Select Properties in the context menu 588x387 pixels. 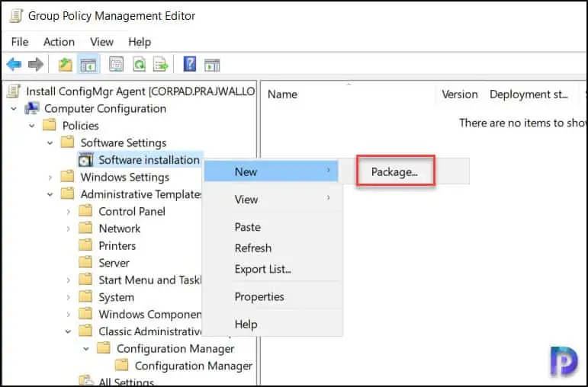click(259, 297)
